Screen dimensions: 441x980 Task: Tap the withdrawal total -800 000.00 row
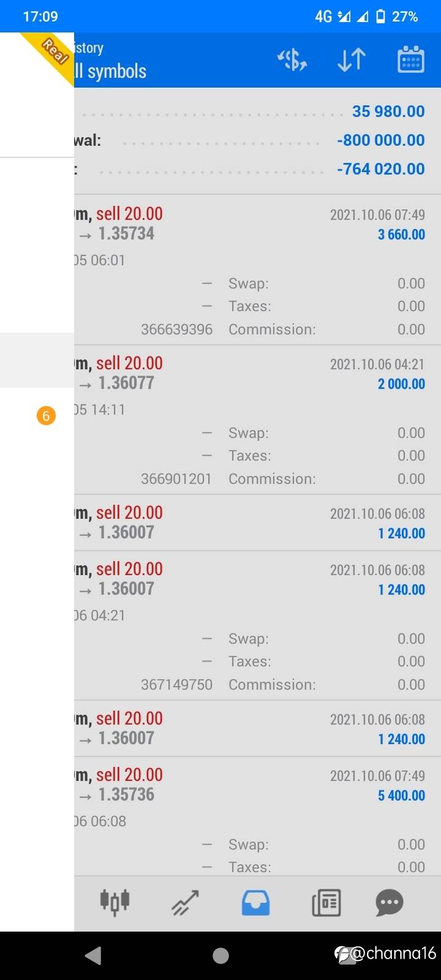coord(257,140)
